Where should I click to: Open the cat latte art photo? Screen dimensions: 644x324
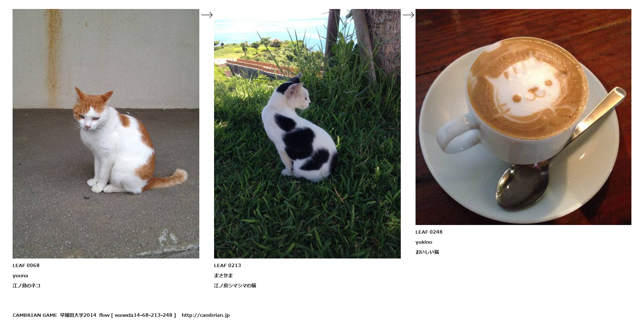523,117
